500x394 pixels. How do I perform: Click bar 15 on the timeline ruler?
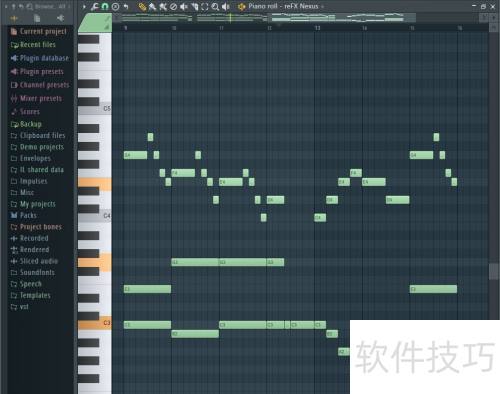412,28
